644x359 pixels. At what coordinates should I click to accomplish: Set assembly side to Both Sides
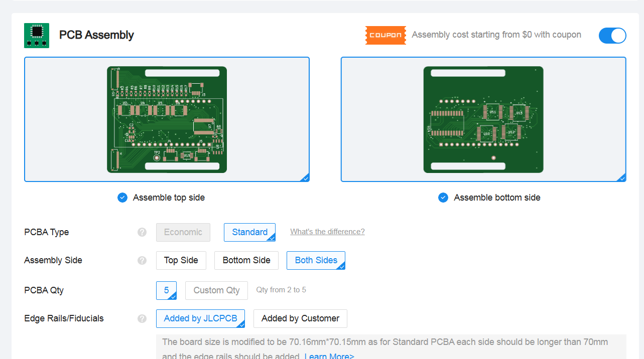tap(316, 260)
